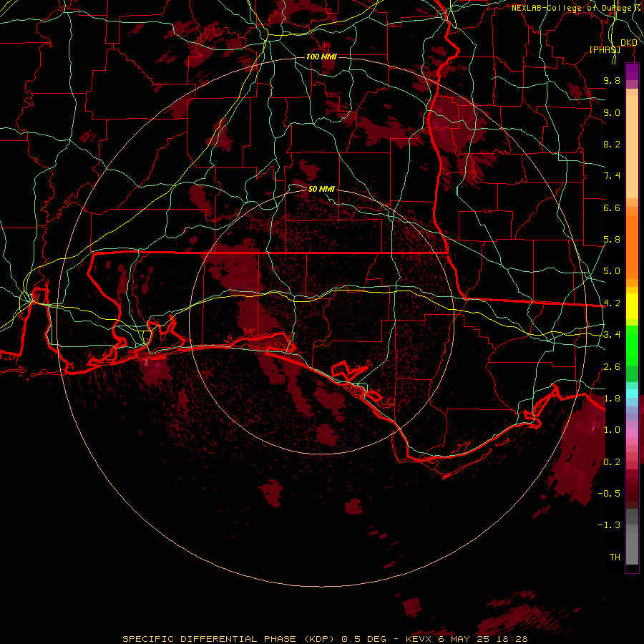This screenshot has width=644, height=644.
Task: Pick the orange segment of the color scale
Action: click(x=632, y=246)
